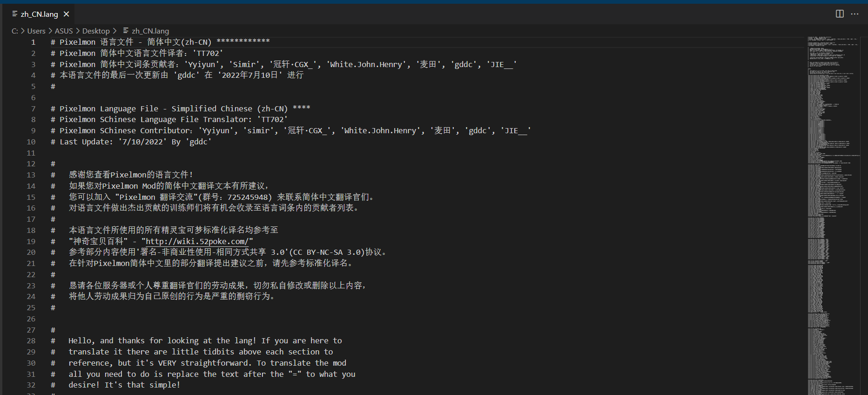
Task: Click 'Last Update:' on line 10
Action: coord(86,142)
